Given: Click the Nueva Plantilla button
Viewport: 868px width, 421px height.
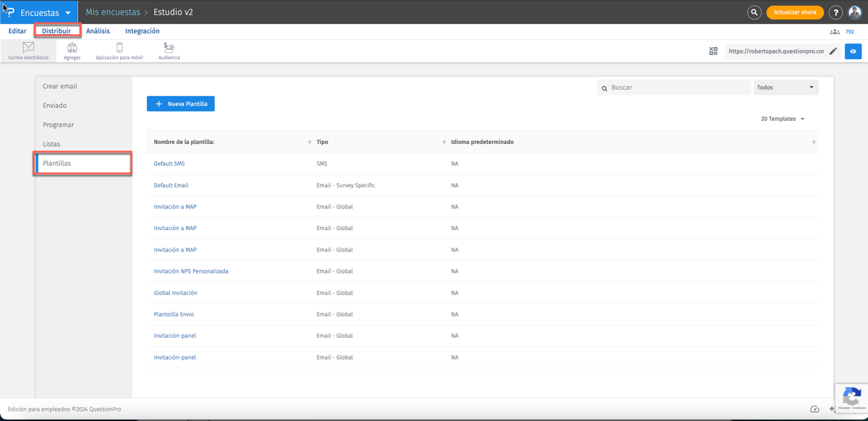Looking at the screenshot, I should click(x=181, y=104).
